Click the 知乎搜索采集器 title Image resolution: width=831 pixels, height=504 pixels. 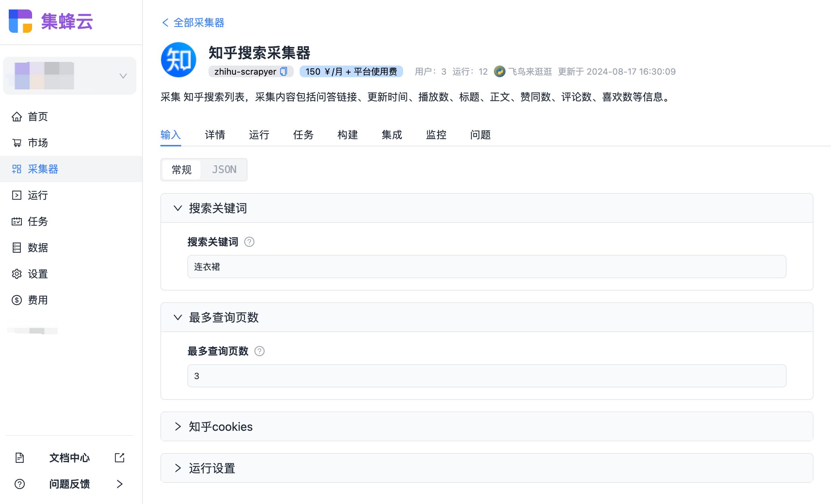259,53
